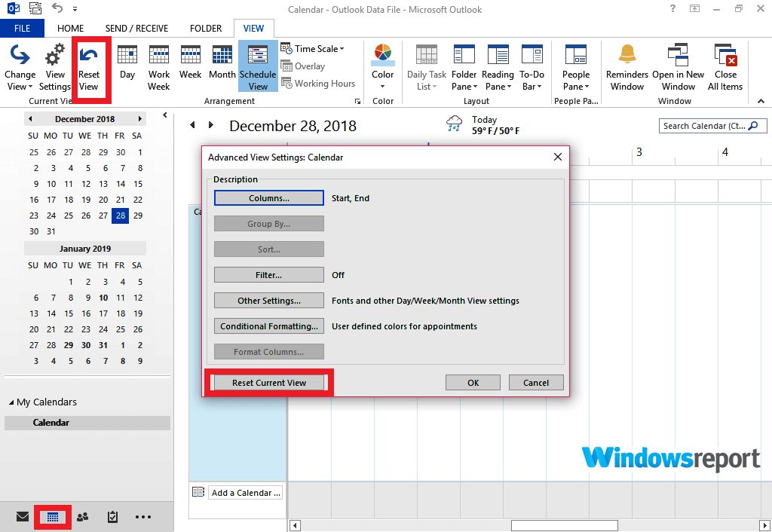Open Arrangement dialog launcher
The image size is (772, 532).
click(x=357, y=101)
